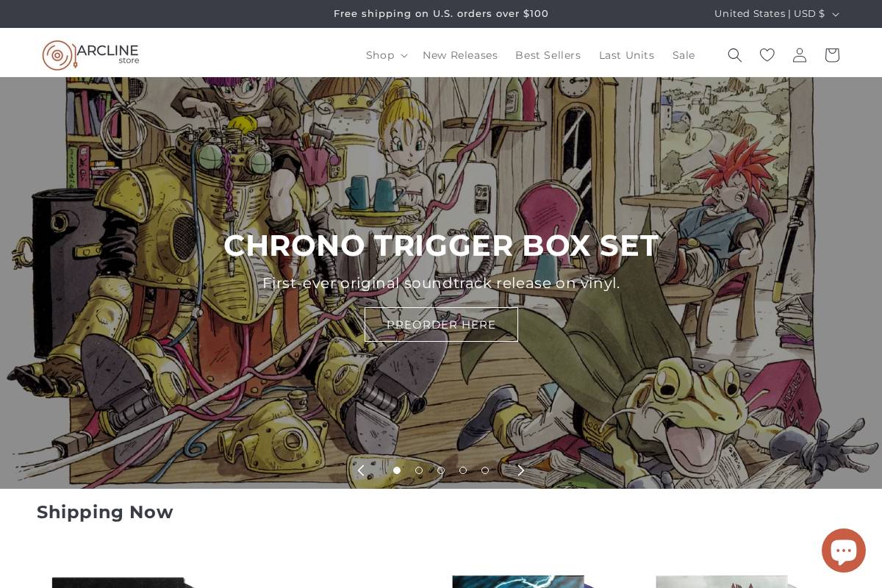Expand the chevron next to Shop
This screenshot has width=882, height=588.
(404, 56)
